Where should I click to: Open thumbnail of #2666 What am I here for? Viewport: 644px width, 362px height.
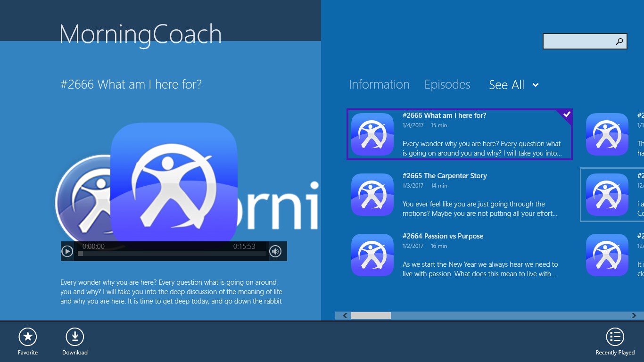coord(372,134)
